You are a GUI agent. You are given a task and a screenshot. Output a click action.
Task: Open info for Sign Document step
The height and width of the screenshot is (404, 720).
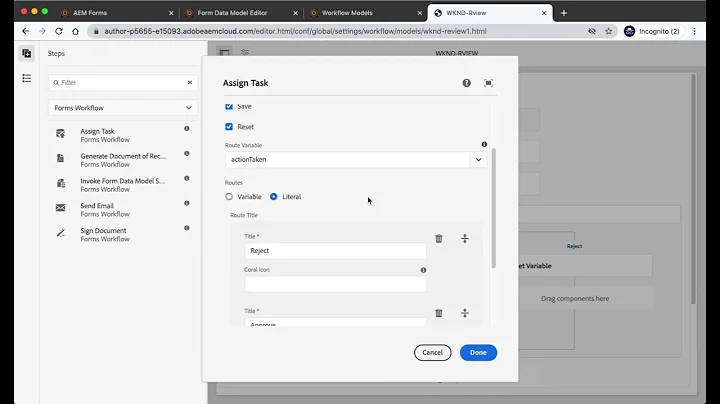point(187,228)
